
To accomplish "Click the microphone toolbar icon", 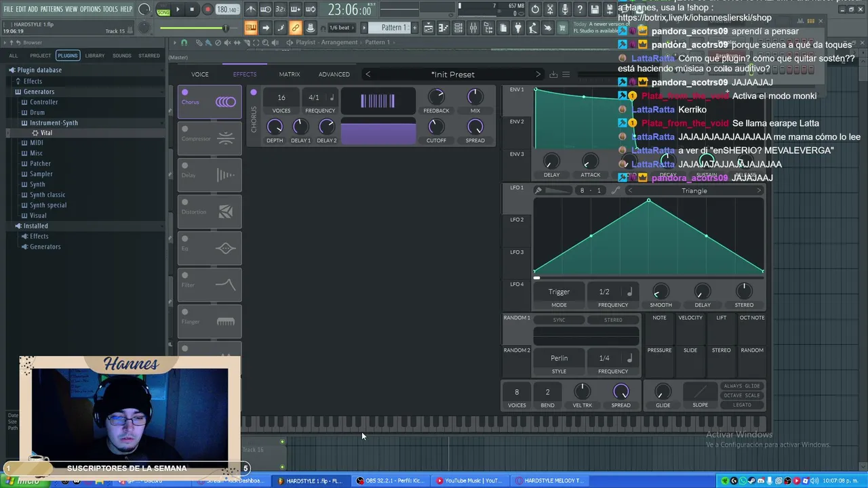I will (564, 9).
